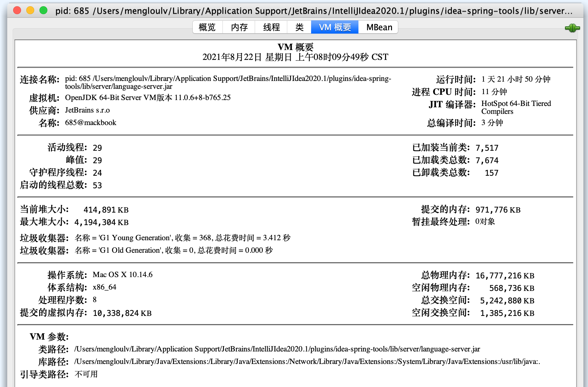Click the name value 685@mackbook

(90, 123)
